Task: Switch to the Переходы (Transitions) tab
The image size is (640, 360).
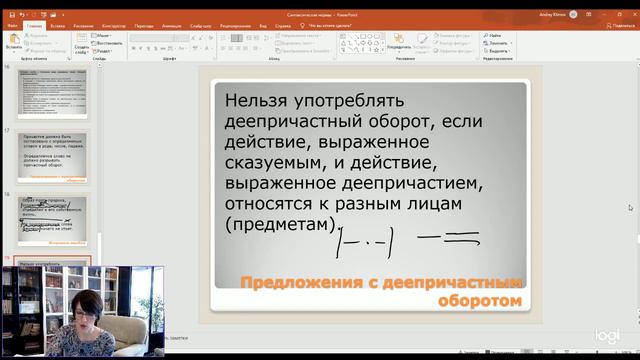Action: (144, 26)
